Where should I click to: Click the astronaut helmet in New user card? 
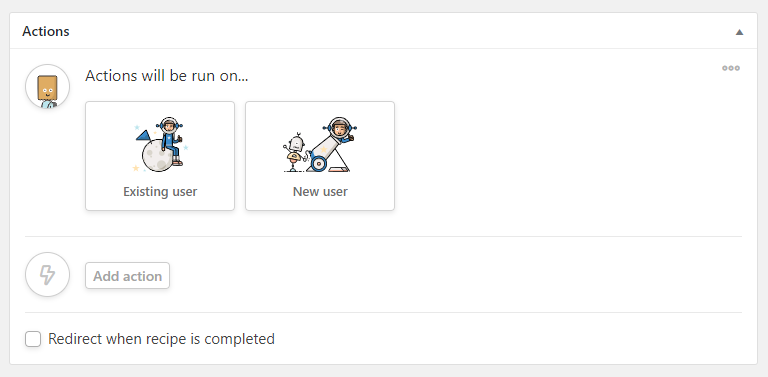pyautogui.click(x=339, y=128)
